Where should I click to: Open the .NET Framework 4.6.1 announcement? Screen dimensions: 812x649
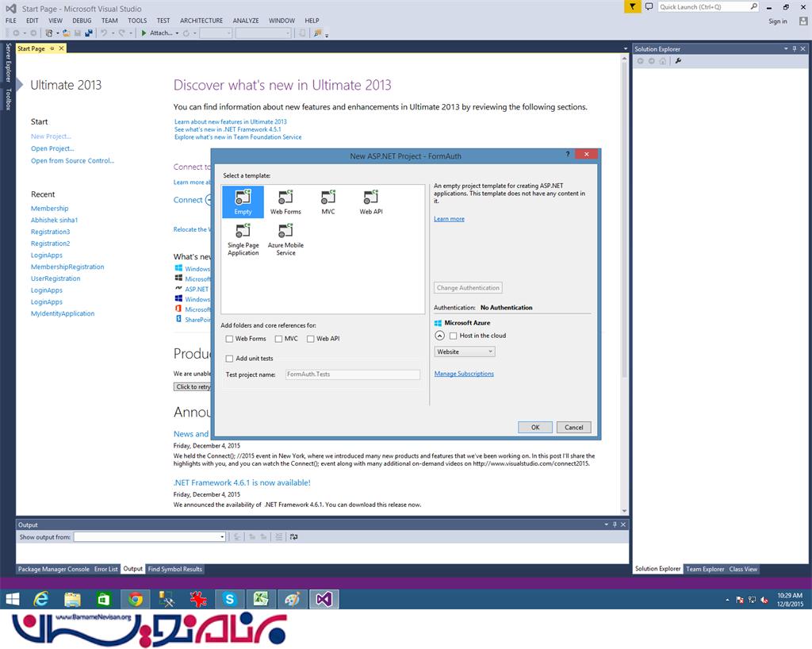(242, 482)
